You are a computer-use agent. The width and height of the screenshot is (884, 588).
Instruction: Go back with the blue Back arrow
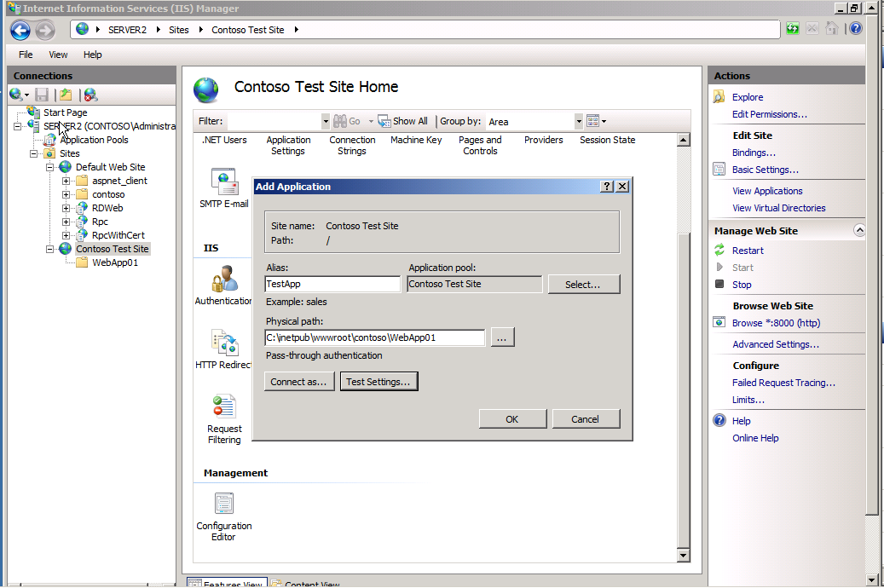click(x=20, y=31)
